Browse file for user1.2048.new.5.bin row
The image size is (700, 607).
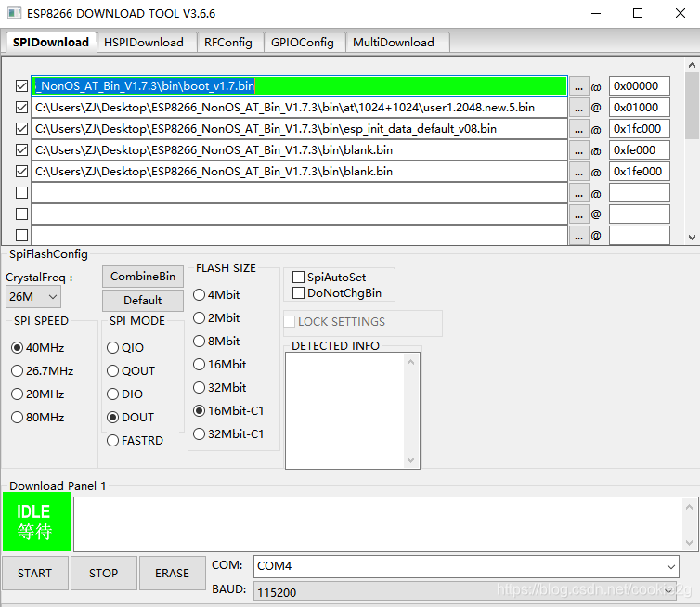[x=578, y=108]
